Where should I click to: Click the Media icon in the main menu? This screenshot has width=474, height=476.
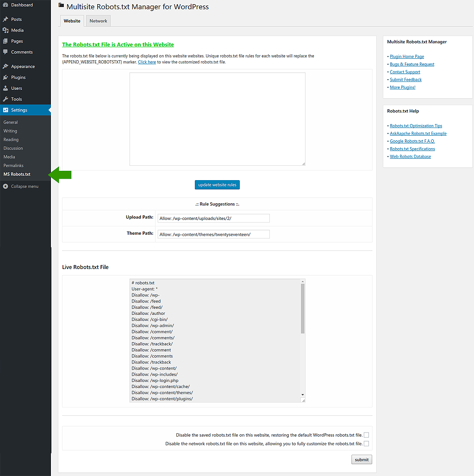[6, 30]
